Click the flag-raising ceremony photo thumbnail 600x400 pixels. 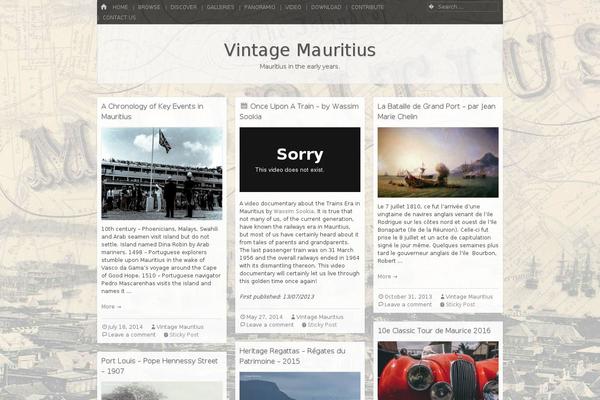click(x=161, y=173)
